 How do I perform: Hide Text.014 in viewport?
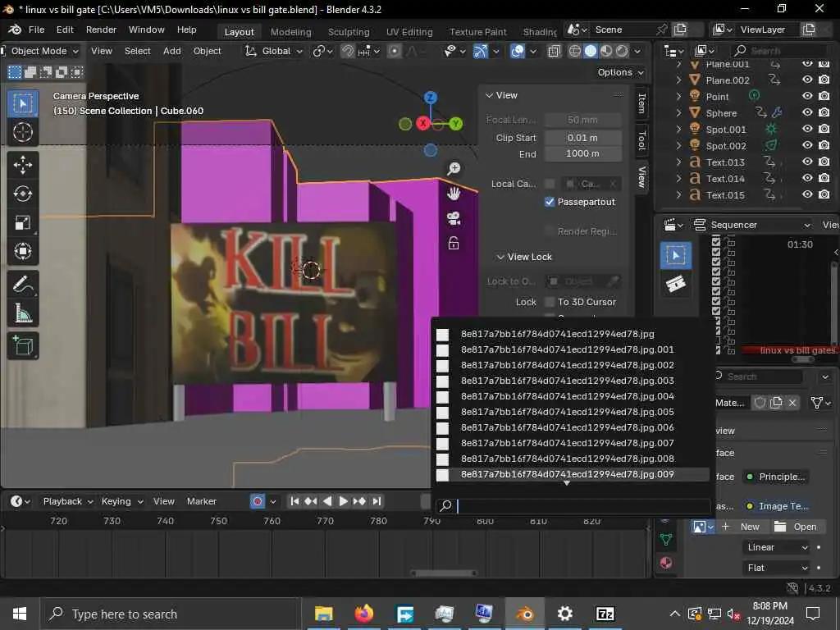coord(807,178)
